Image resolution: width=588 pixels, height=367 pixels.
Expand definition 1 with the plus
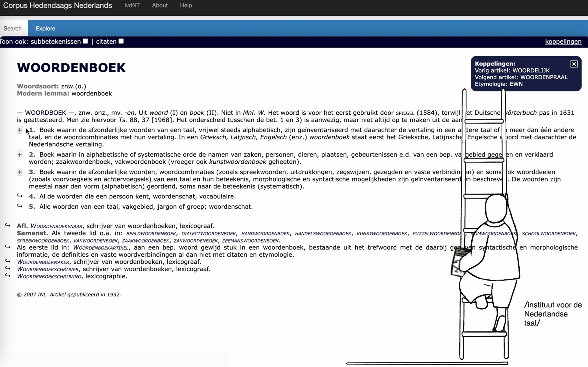point(20,130)
